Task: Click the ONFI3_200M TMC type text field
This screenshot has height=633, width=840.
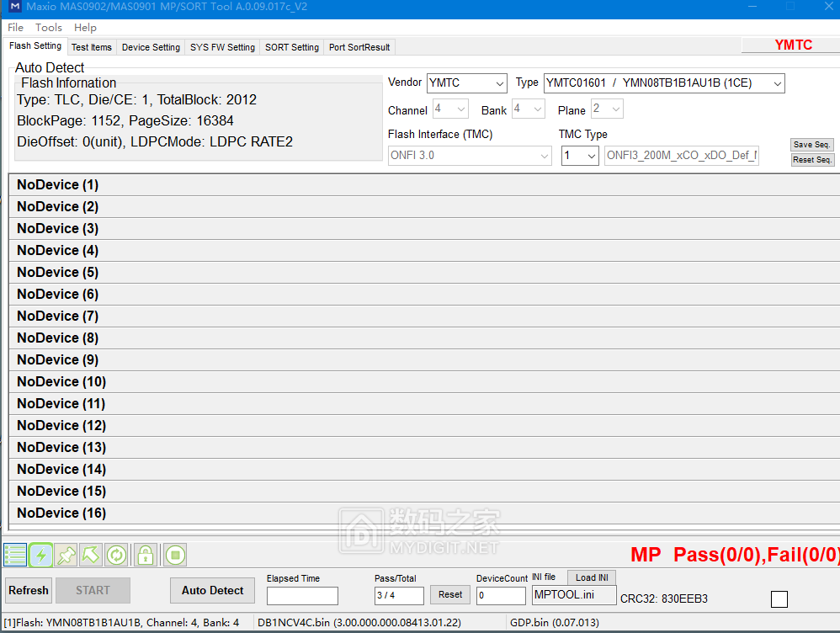Action: pos(682,156)
